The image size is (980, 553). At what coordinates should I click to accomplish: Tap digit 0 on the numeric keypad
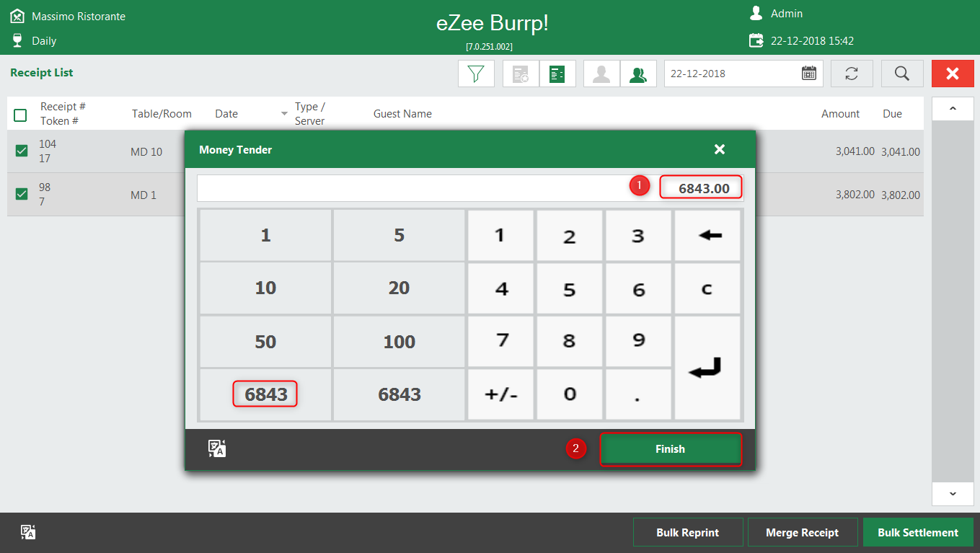point(569,394)
